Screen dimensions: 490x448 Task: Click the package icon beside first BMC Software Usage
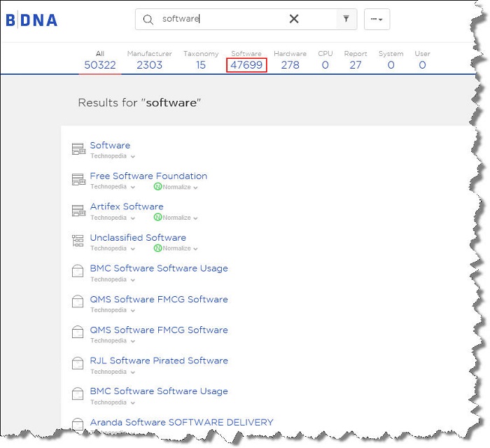pos(78,271)
